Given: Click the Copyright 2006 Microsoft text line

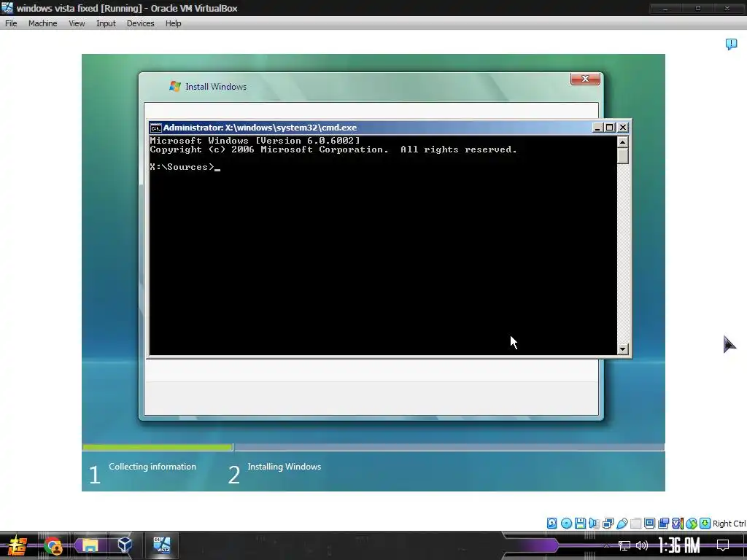Looking at the screenshot, I should pyautogui.click(x=333, y=149).
